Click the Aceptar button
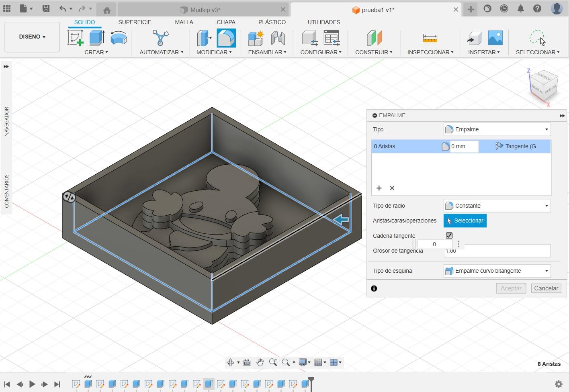This screenshot has width=569, height=392. click(x=511, y=288)
